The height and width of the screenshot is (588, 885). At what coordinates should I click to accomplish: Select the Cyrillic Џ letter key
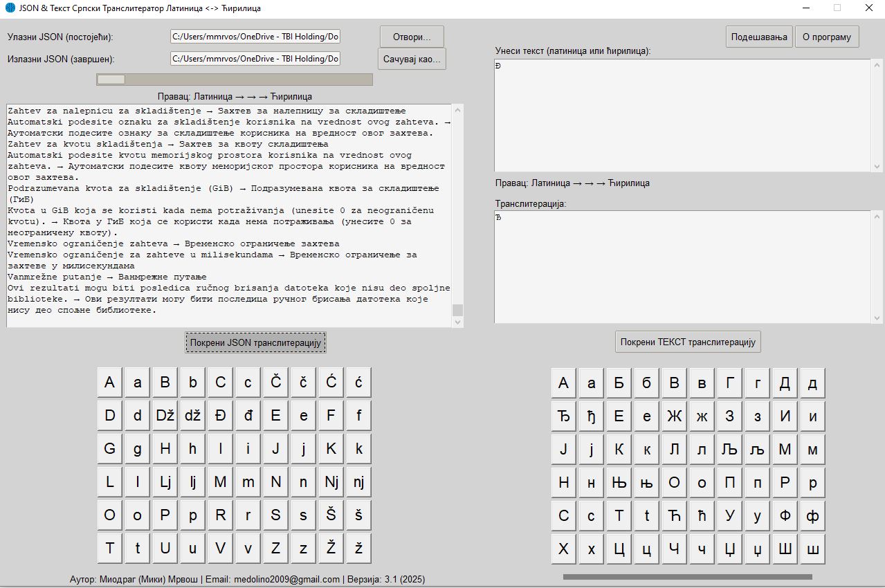729,549
